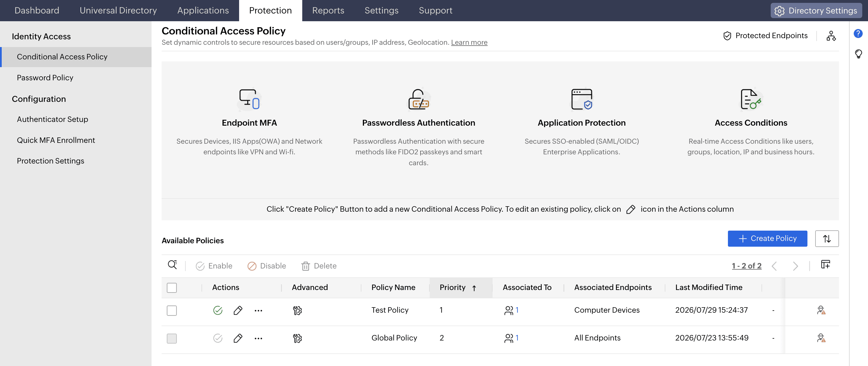Viewport: 868px width, 366px height.
Task: Click Enable in the policies toolbar
Action: click(214, 266)
